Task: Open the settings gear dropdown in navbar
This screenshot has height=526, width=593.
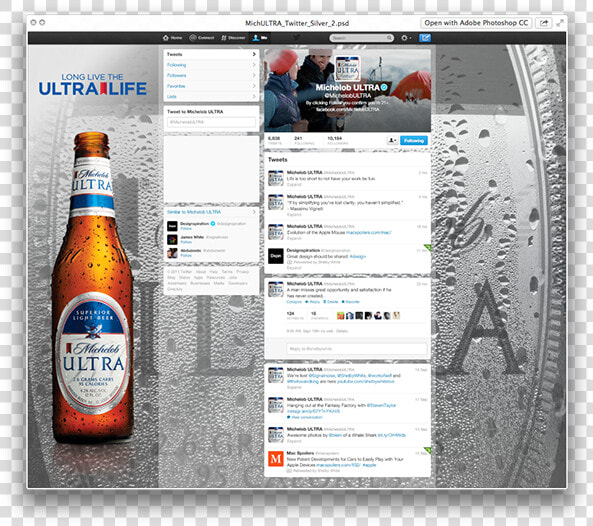Action: point(406,38)
